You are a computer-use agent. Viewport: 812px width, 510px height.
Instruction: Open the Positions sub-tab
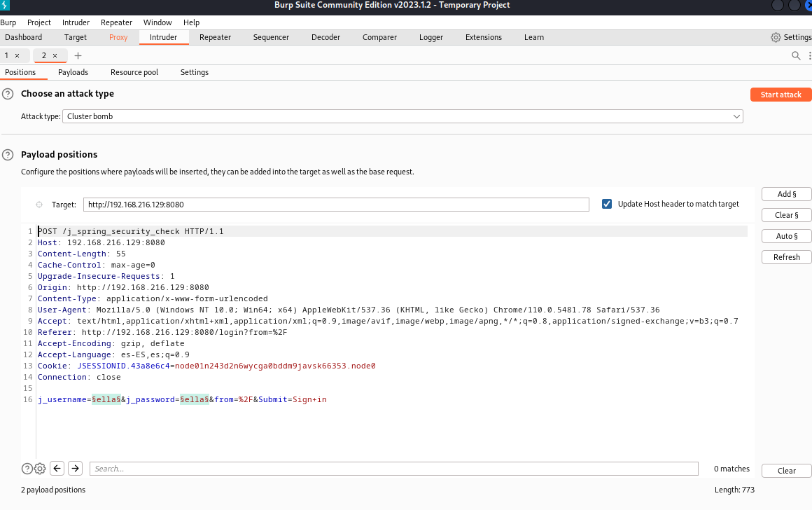(x=20, y=73)
